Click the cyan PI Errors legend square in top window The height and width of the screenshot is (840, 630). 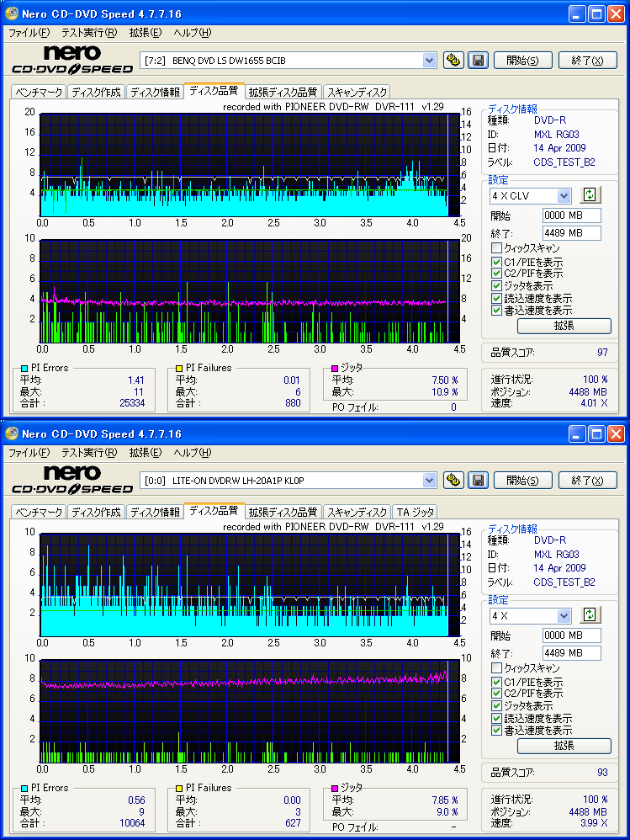(x=24, y=368)
